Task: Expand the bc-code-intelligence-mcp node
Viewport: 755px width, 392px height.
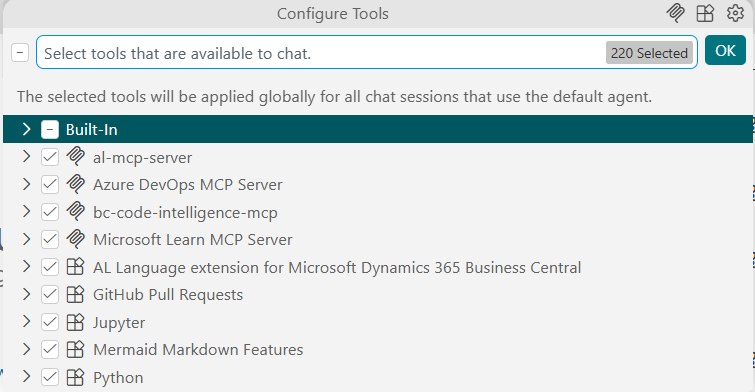Action: point(26,212)
